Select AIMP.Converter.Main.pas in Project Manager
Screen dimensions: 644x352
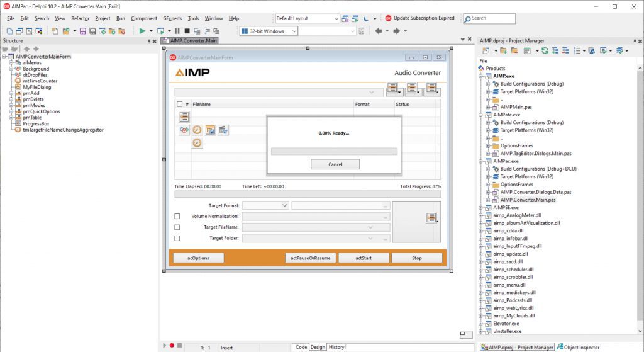(x=528, y=200)
